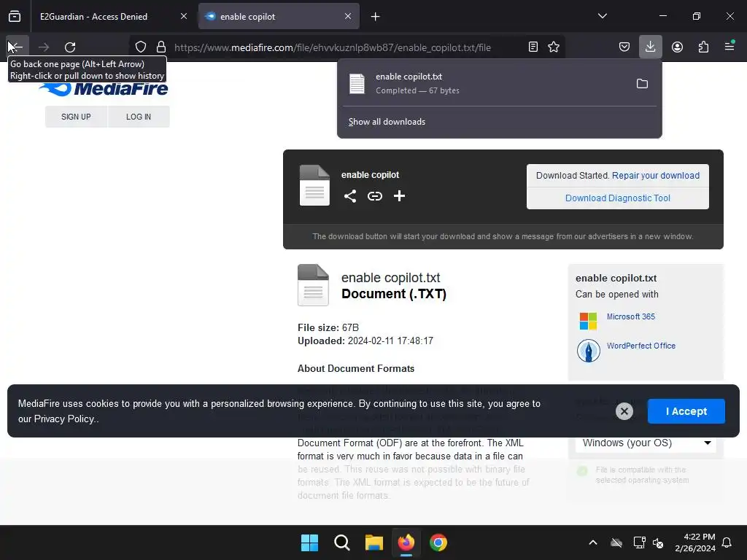This screenshot has width=747, height=560.
Task: Open the Firefox application menu
Action: pos(729,47)
